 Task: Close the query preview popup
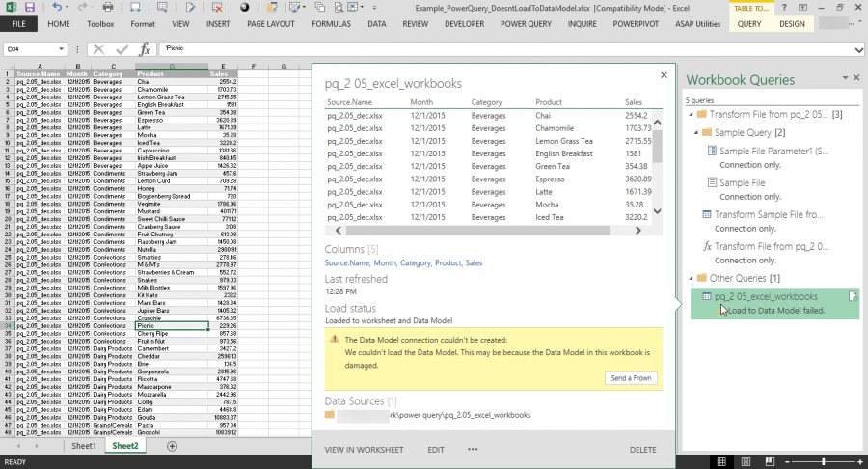point(664,74)
